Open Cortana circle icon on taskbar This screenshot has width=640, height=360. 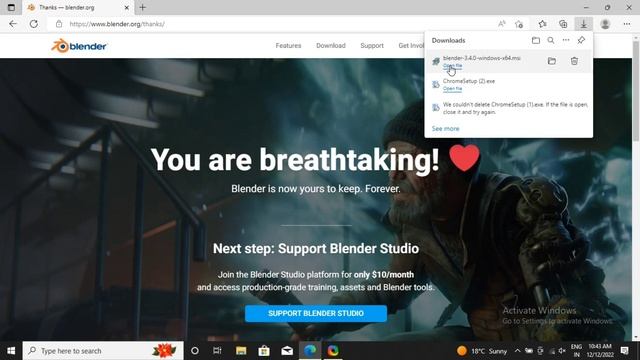point(195,351)
